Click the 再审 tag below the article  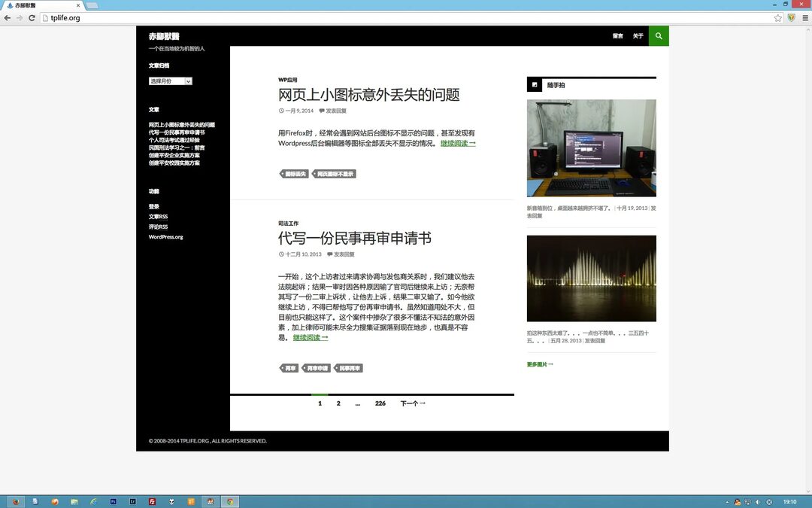tap(289, 368)
